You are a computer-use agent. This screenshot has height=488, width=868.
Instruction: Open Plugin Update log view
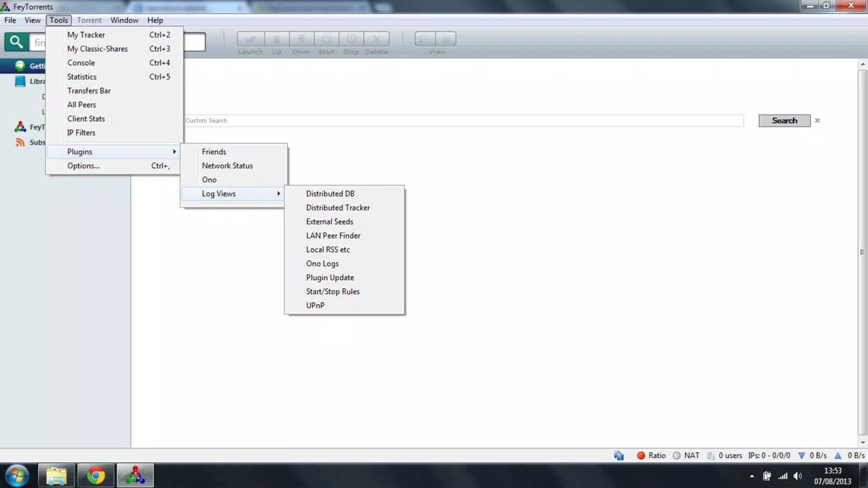click(344, 278)
